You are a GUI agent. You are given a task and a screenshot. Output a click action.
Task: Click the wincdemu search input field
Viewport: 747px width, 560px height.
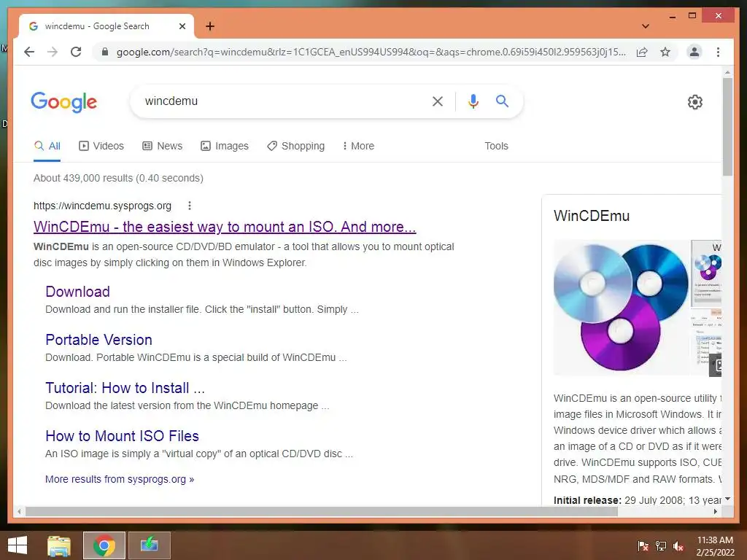(x=281, y=101)
